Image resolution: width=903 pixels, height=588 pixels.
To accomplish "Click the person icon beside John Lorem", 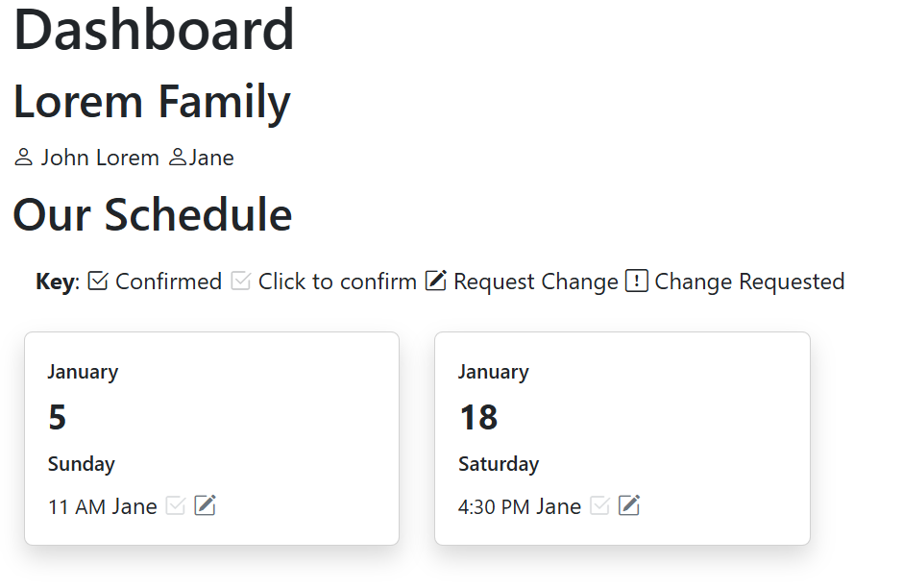I will pos(24,158).
